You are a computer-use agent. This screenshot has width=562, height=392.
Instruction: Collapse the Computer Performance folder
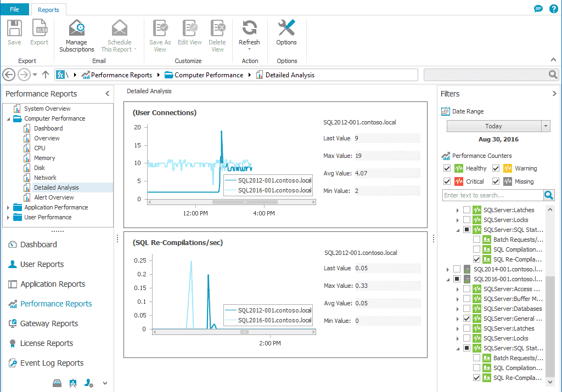click(x=8, y=119)
